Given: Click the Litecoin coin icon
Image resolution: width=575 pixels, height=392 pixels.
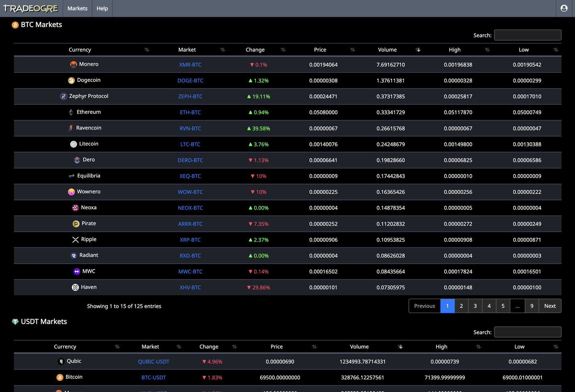Looking at the screenshot, I should (73, 144).
